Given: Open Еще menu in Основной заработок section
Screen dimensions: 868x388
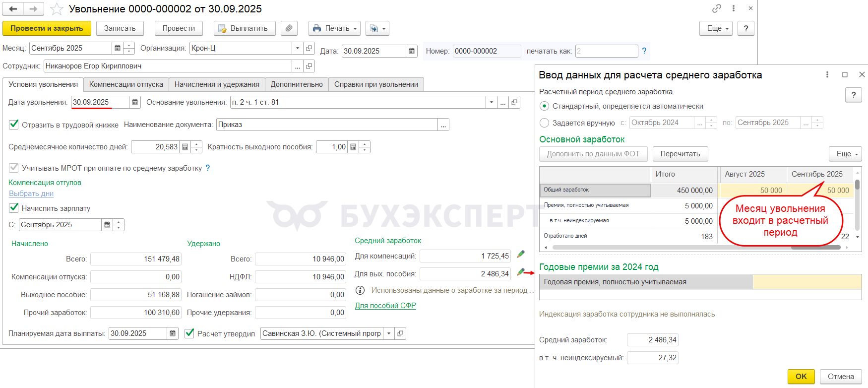Looking at the screenshot, I should pyautogui.click(x=845, y=154).
